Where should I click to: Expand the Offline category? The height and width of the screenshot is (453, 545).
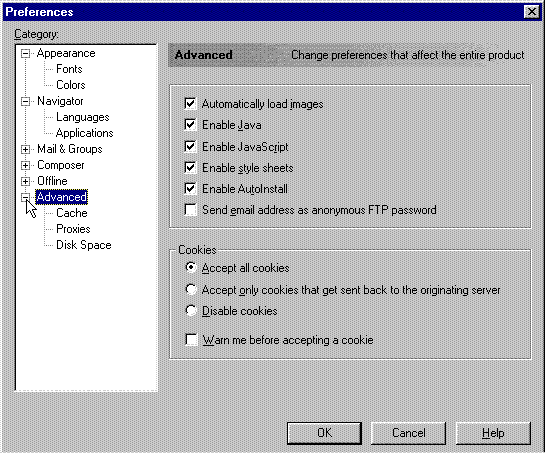coord(25,181)
